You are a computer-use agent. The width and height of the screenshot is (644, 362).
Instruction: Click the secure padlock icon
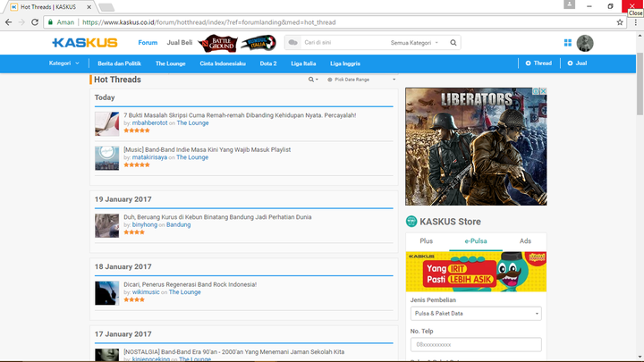click(50, 22)
